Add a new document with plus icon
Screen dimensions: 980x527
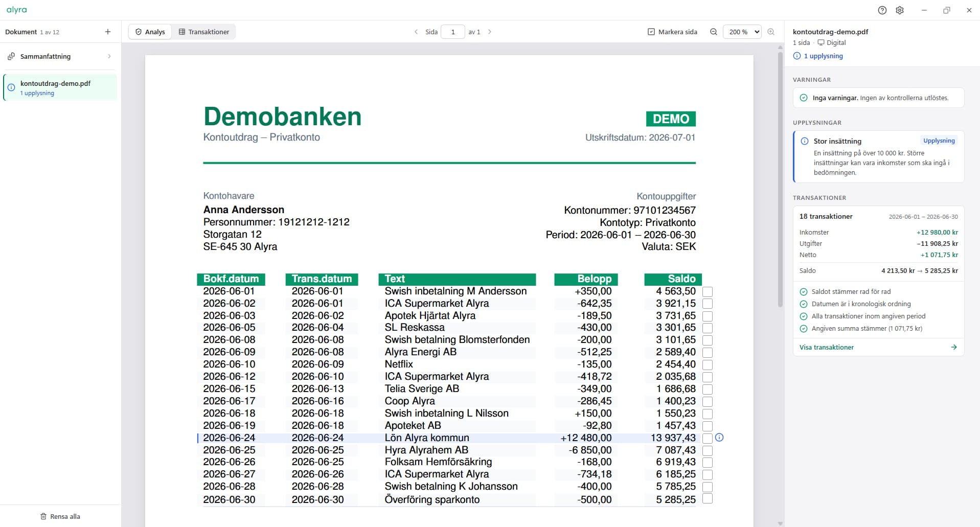tap(108, 32)
